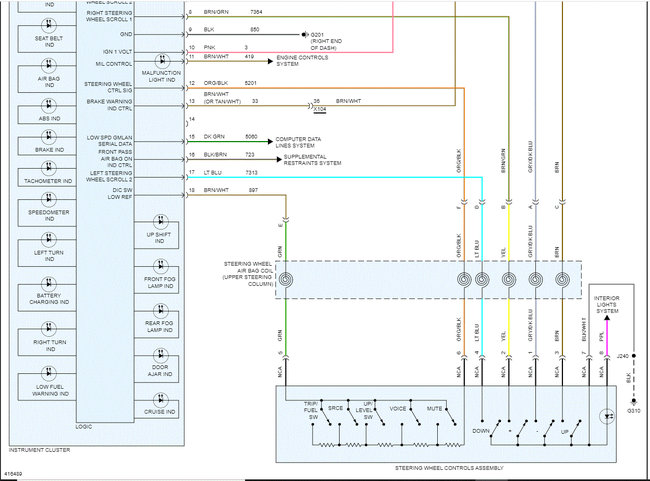Viewport: 650px width, 481px height.
Task: Click the PPL wire label near pin 8
Action: [601, 337]
